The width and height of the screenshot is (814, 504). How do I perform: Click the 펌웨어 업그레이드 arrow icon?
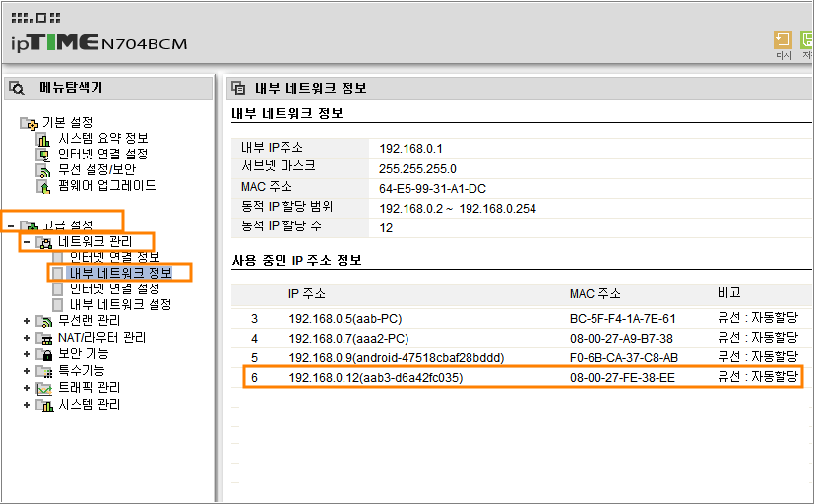[44, 186]
